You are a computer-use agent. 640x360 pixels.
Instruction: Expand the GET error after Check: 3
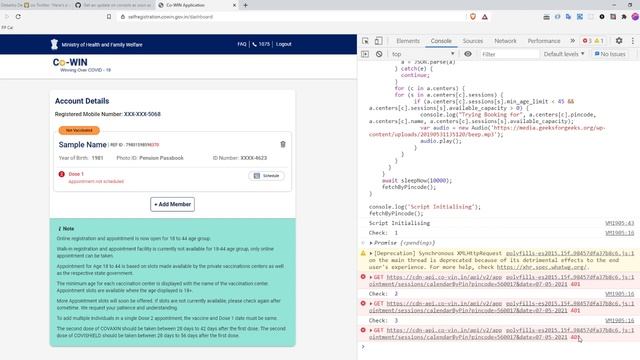coord(371,330)
